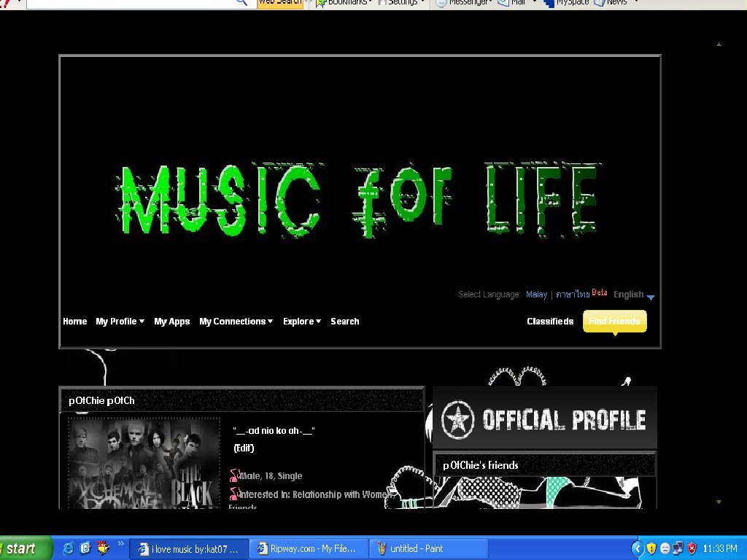747x560 pixels.
Task: Click the 'Male, 18, Single' profile text
Action: 271,475
